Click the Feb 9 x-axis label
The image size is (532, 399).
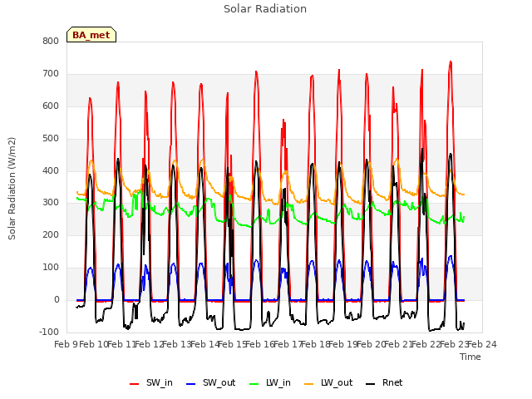point(66,344)
